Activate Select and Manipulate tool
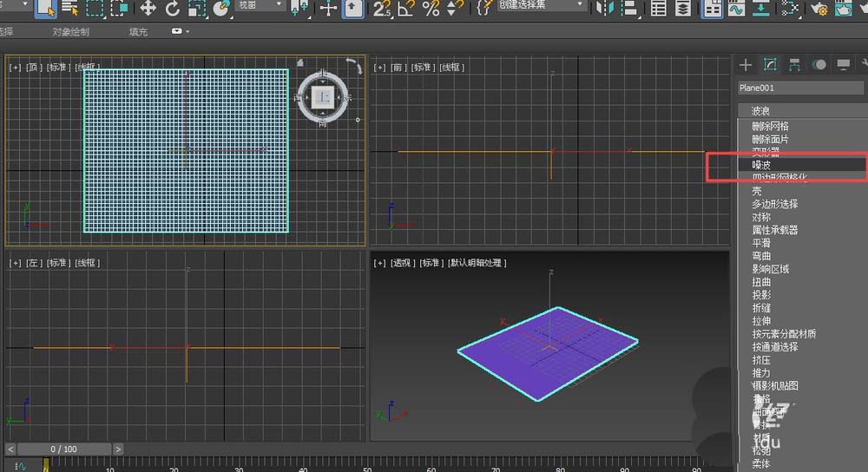Viewport: 868px width, 472px height. coord(328,8)
